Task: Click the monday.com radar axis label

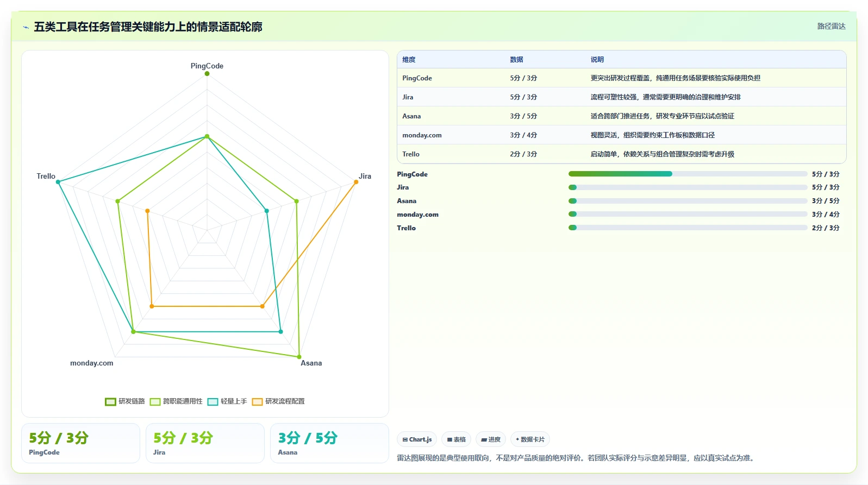Action: [x=92, y=363]
